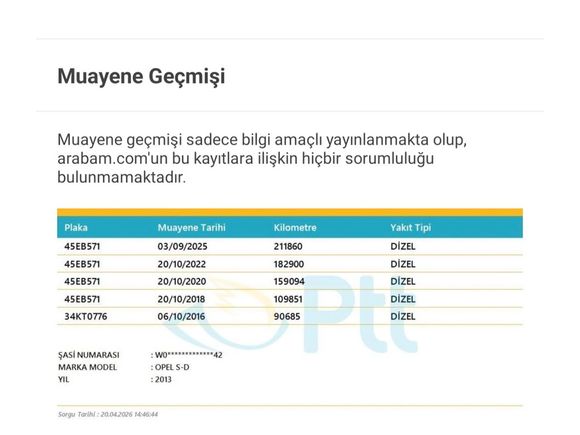The height and width of the screenshot is (435, 580).
Task: Click the Kilometre column header
Action: click(295, 227)
